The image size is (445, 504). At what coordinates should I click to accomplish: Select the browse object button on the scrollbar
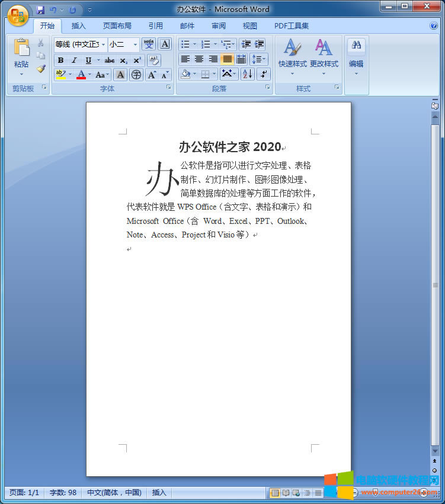coord(435,471)
